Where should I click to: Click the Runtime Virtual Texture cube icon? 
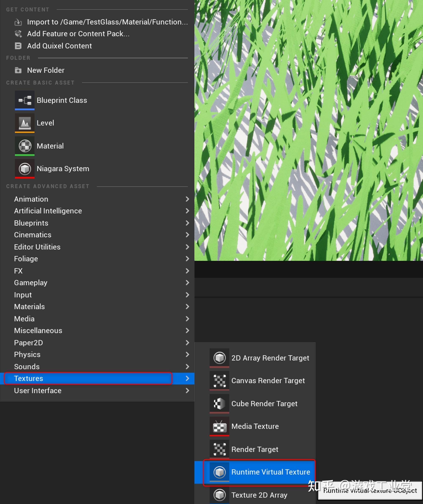click(x=219, y=472)
